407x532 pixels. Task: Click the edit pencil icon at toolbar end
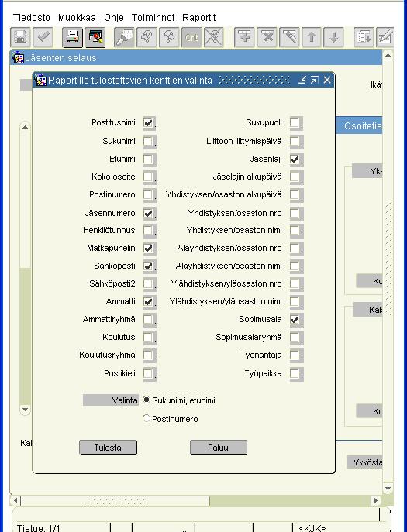pyautogui.click(x=385, y=36)
